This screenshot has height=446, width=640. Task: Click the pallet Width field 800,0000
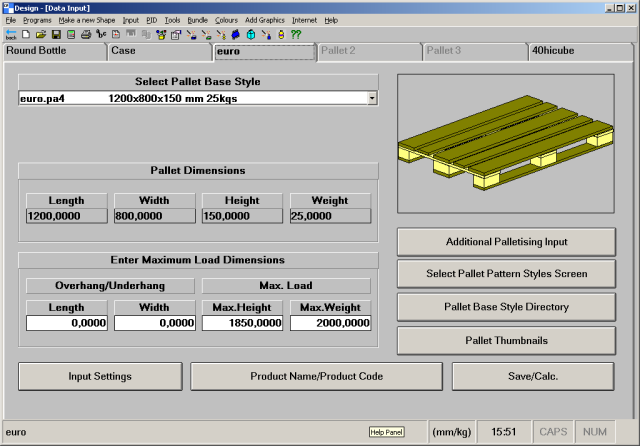point(155,216)
